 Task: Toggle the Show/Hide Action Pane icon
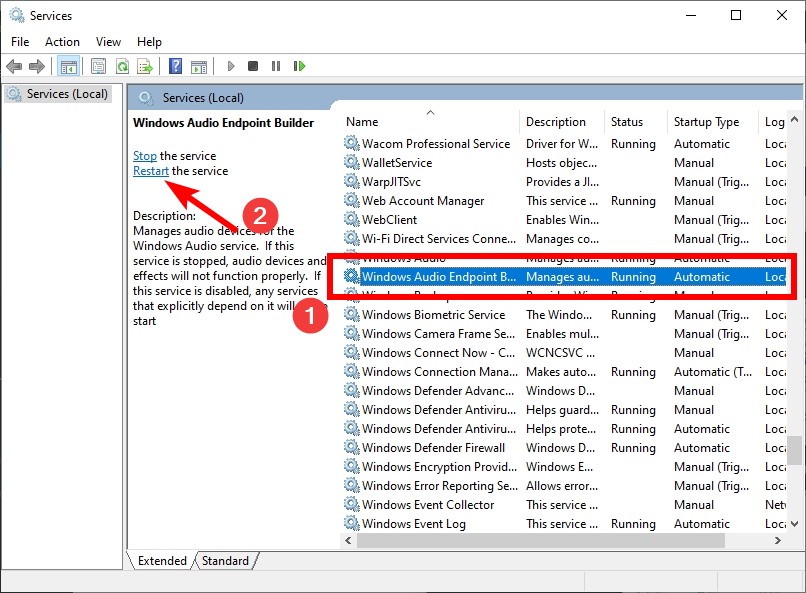click(199, 66)
